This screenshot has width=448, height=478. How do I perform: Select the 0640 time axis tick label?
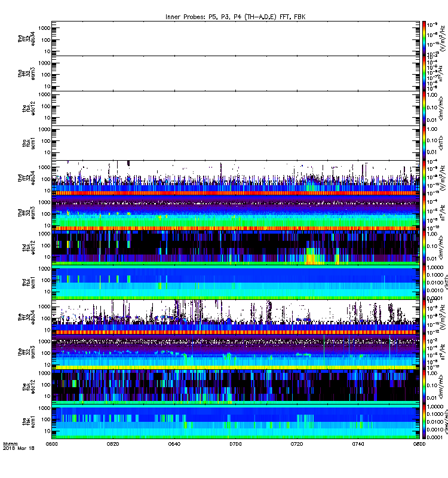pos(174,444)
